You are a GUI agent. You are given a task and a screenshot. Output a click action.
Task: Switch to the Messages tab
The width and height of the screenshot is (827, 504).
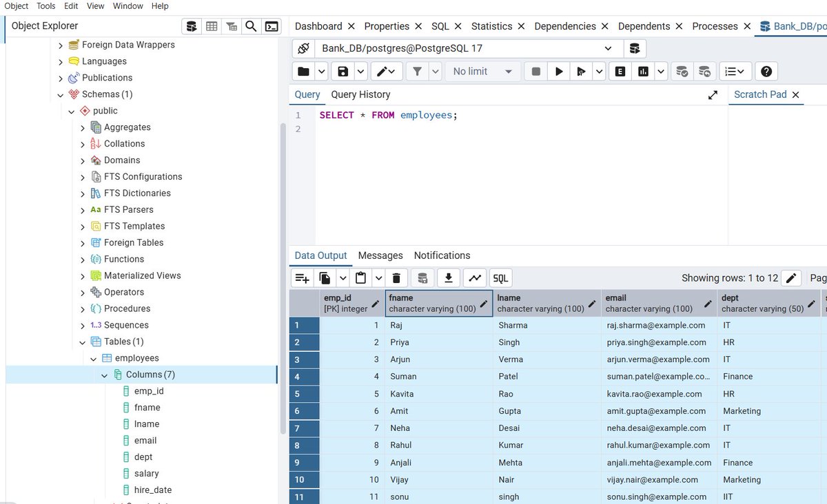click(x=380, y=255)
